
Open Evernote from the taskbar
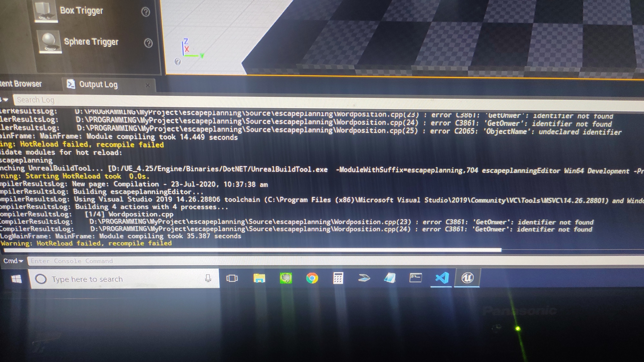286,278
